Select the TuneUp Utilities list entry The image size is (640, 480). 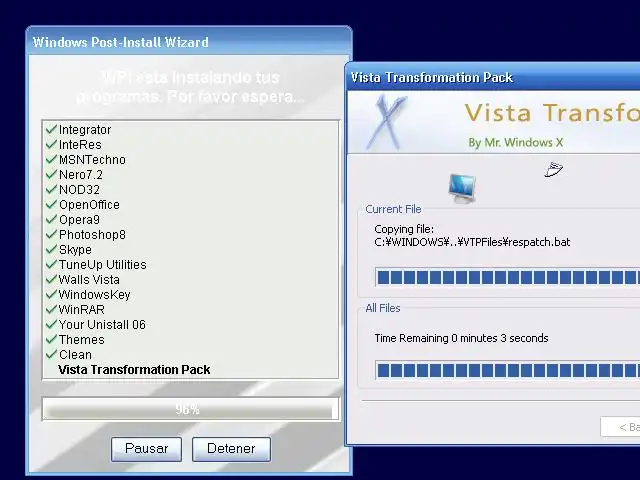point(102,264)
